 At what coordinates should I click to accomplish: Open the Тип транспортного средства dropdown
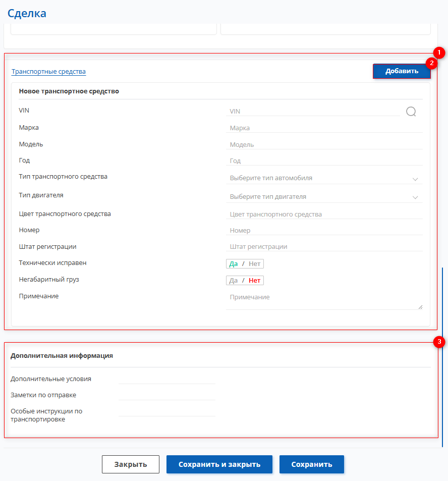[x=324, y=178]
